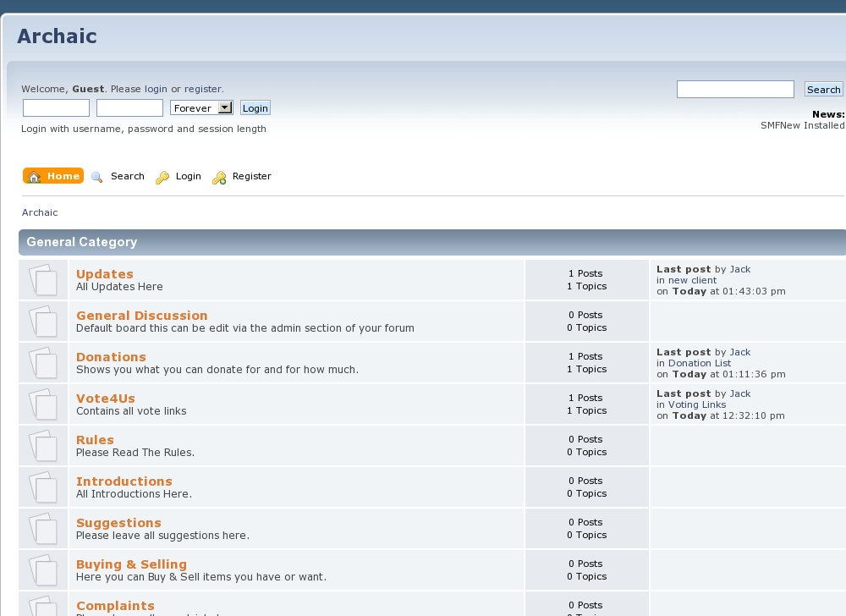Click the Archaic breadcrumb link
This screenshot has height=616, width=846.
click(40, 212)
